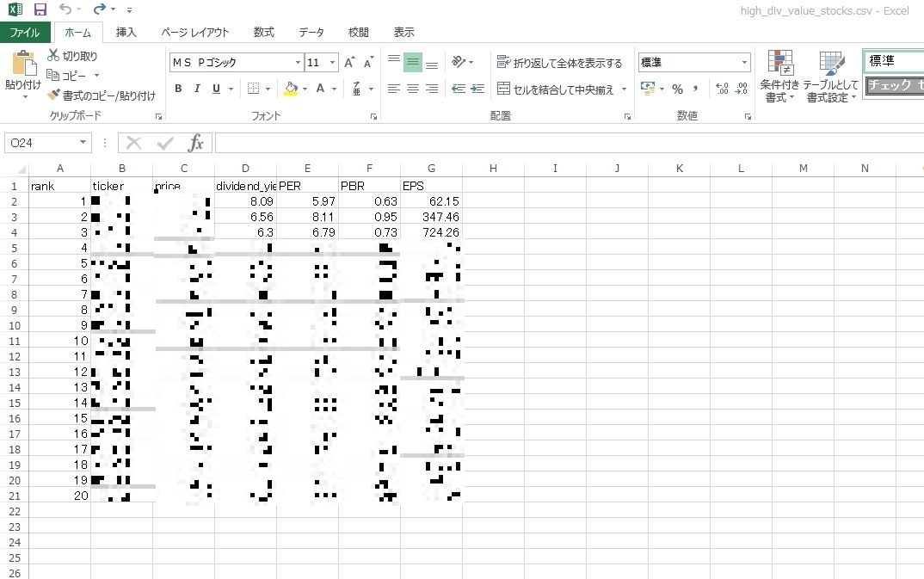The width and height of the screenshot is (924, 579).
Task: Click the 標準 cell style
Action: (893, 61)
